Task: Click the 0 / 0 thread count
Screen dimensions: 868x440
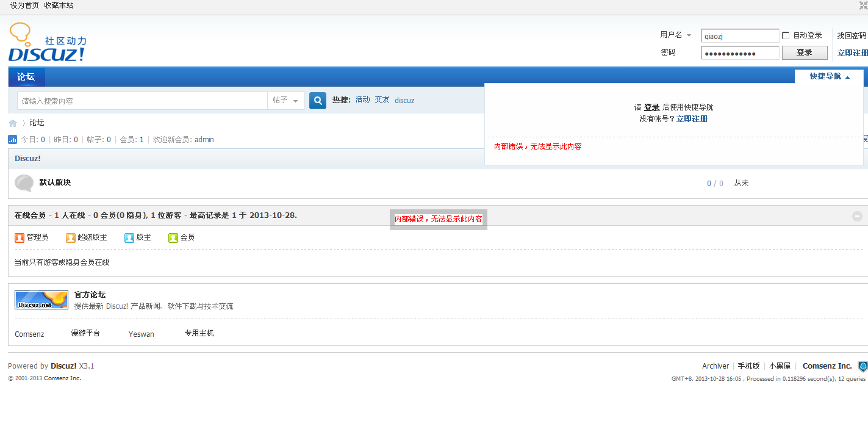Action: [x=715, y=184]
